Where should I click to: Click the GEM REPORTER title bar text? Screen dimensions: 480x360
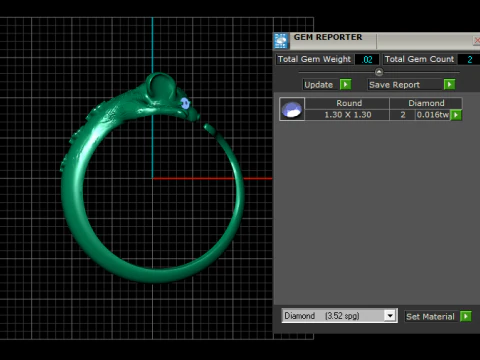point(328,37)
